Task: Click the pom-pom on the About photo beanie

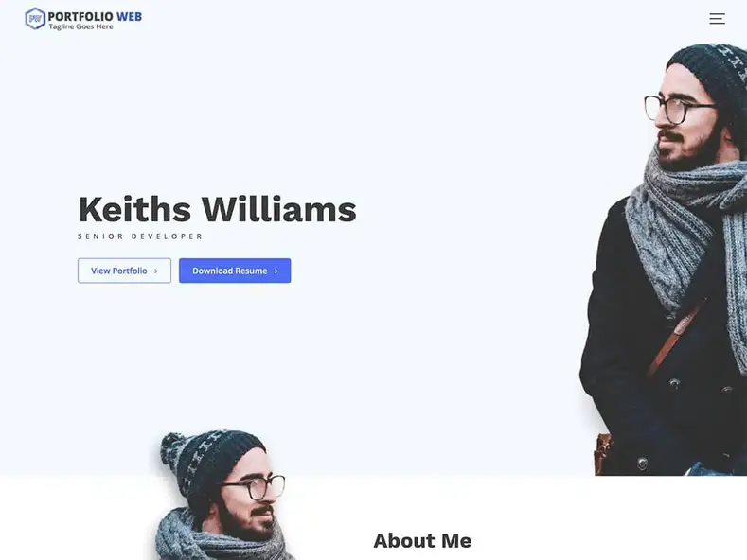Action: click(172, 448)
